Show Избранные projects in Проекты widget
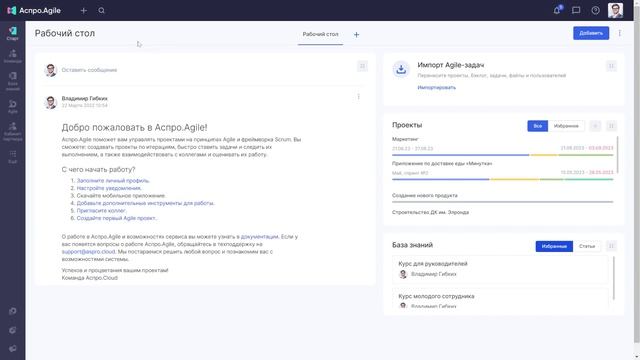Viewport: 640px width, 360px height. click(x=566, y=126)
